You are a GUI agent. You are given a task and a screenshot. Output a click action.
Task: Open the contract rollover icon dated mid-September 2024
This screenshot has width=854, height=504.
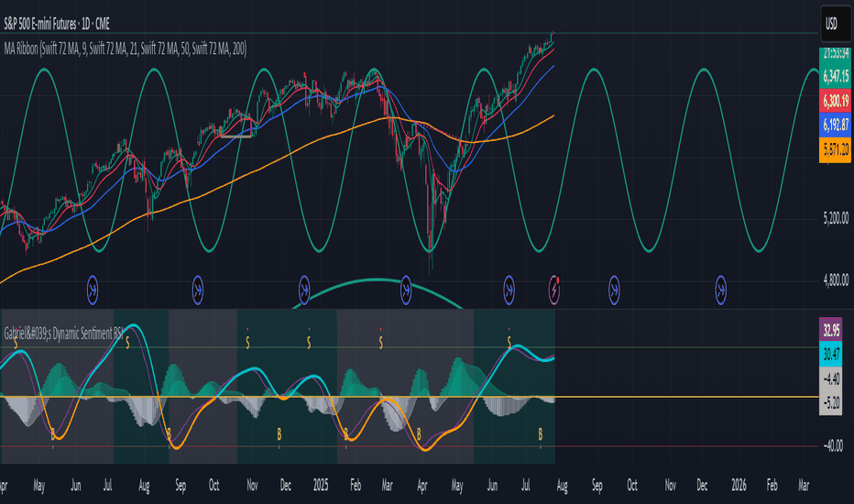click(198, 290)
